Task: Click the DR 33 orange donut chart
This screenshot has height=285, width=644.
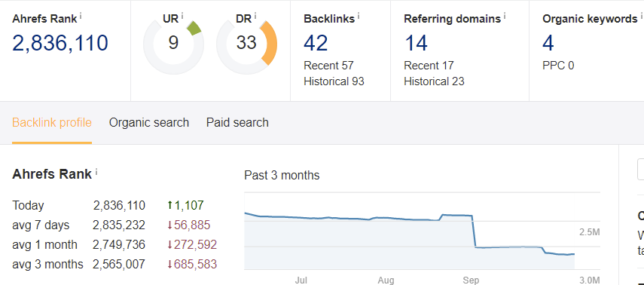Action: click(246, 44)
